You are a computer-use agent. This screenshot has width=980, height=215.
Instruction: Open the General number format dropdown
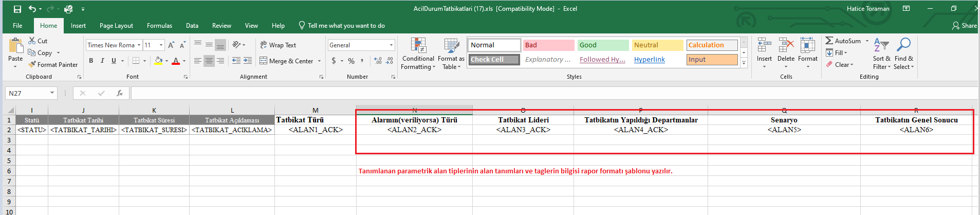tap(391, 45)
